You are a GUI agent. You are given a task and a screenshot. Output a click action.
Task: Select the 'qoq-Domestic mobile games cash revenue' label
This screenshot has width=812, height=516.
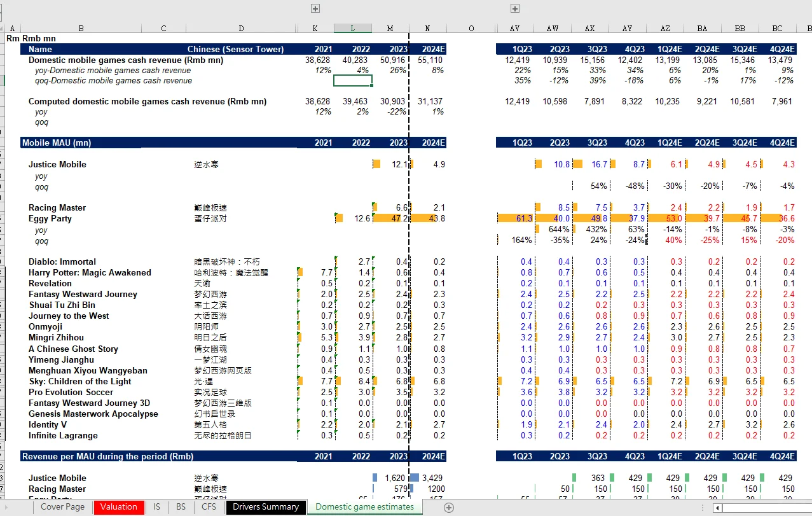point(113,80)
